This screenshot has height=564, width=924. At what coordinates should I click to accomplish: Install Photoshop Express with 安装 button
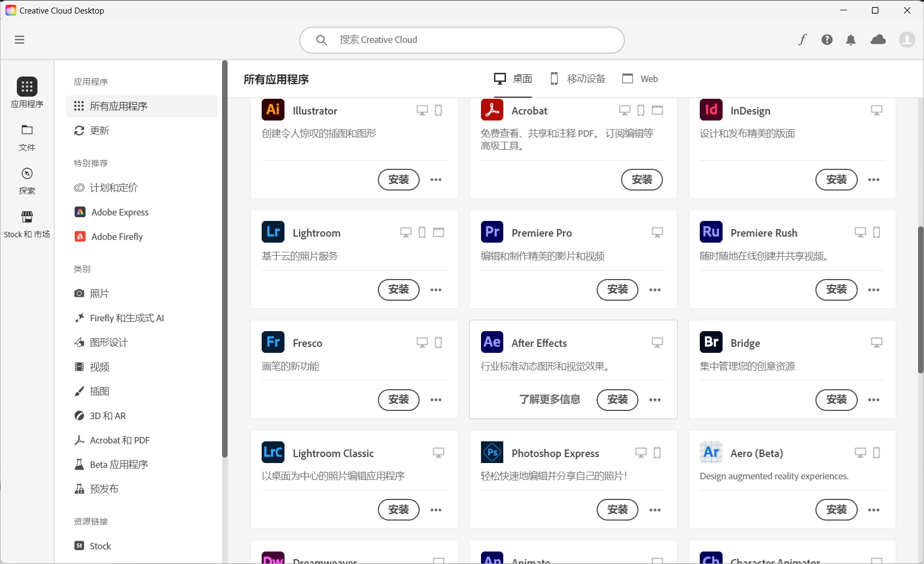click(x=617, y=510)
